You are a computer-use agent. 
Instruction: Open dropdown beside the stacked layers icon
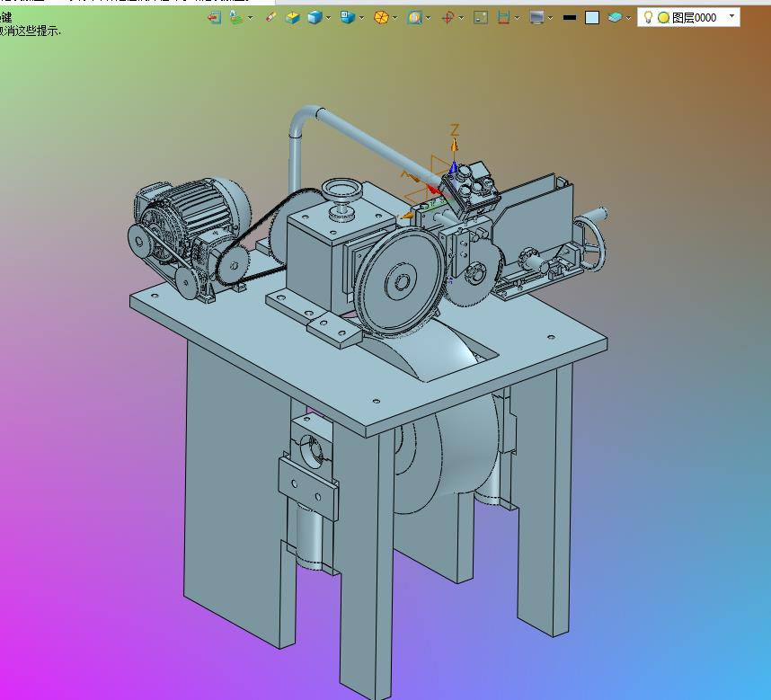click(x=628, y=18)
